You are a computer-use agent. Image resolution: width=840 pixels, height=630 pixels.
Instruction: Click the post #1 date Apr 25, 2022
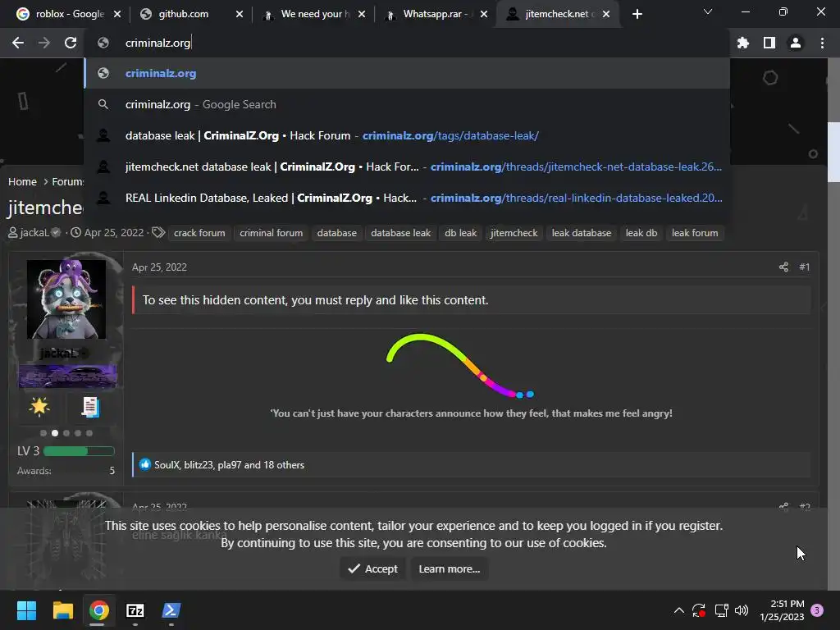tap(159, 267)
